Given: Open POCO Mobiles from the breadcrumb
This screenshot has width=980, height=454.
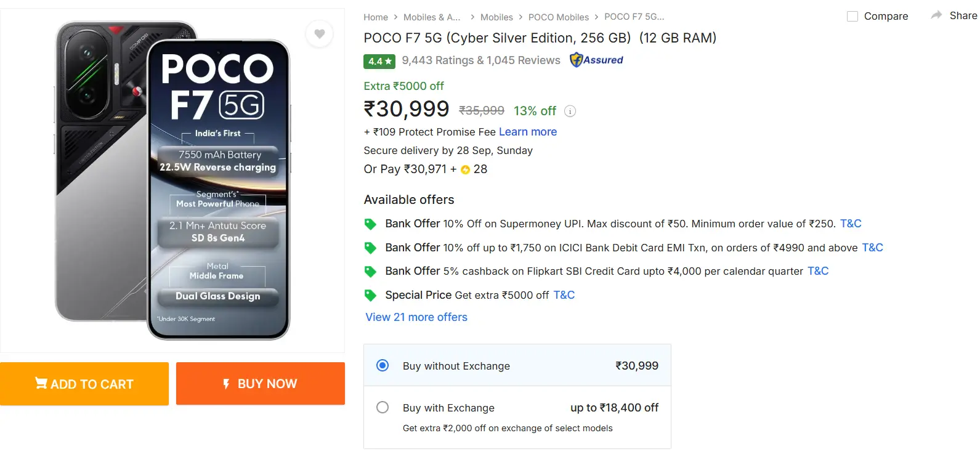Looking at the screenshot, I should pos(559,17).
